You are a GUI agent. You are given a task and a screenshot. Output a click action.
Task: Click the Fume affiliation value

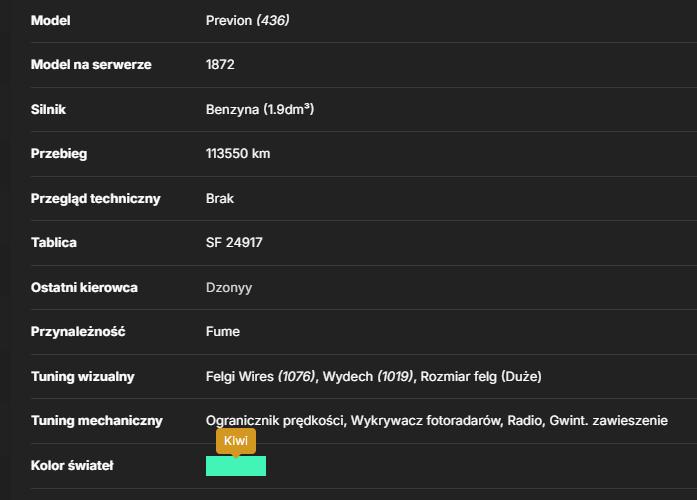pos(223,332)
